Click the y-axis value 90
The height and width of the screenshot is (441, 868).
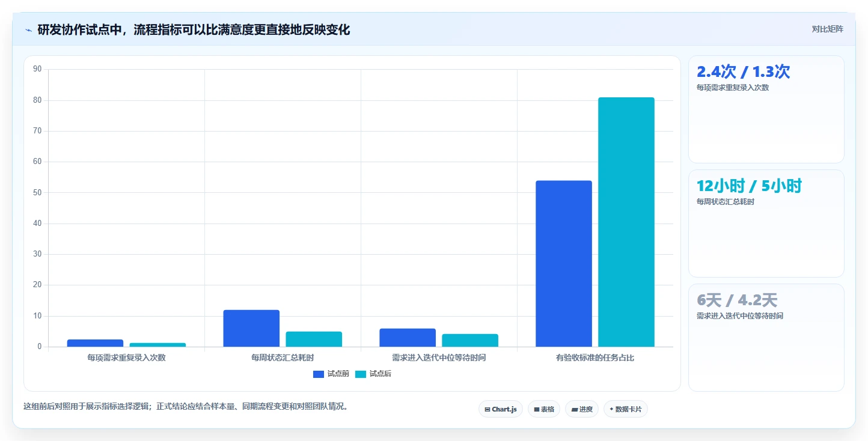point(37,69)
